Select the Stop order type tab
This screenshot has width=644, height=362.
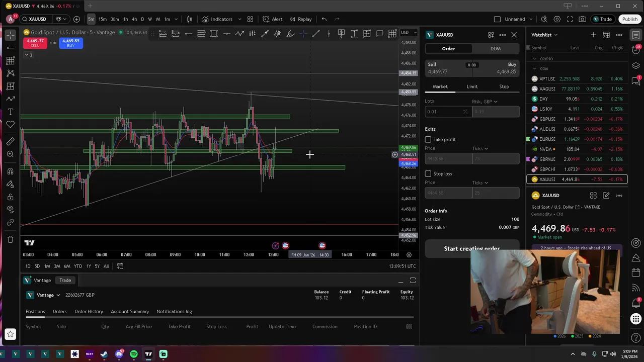tap(504, 86)
